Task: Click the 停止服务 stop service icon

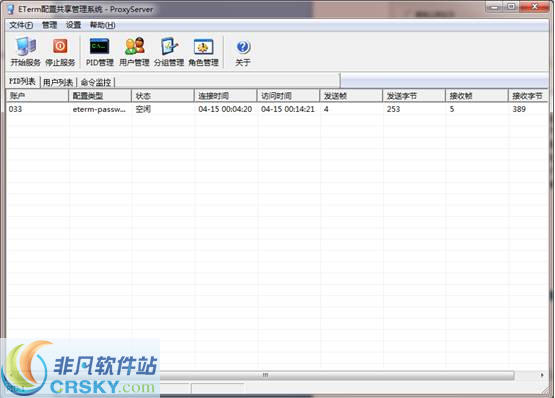Action: pyautogui.click(x=60, y=52)
